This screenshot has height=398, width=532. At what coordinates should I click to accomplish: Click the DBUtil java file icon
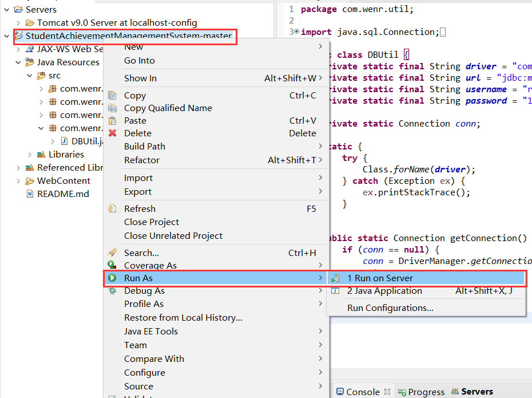(64, 141)
